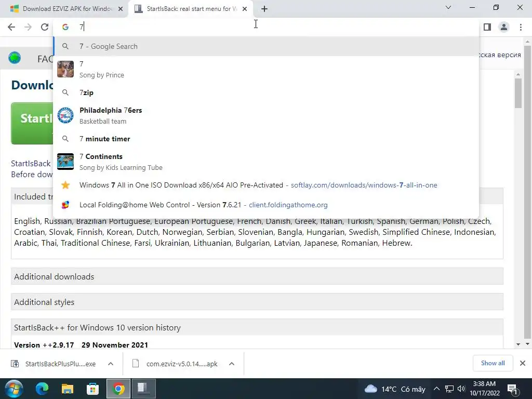The width and height of the screenshot is (532, 399).
Task: Pick the '7 Song by Prince' suggestion
Action: (266, 69)
